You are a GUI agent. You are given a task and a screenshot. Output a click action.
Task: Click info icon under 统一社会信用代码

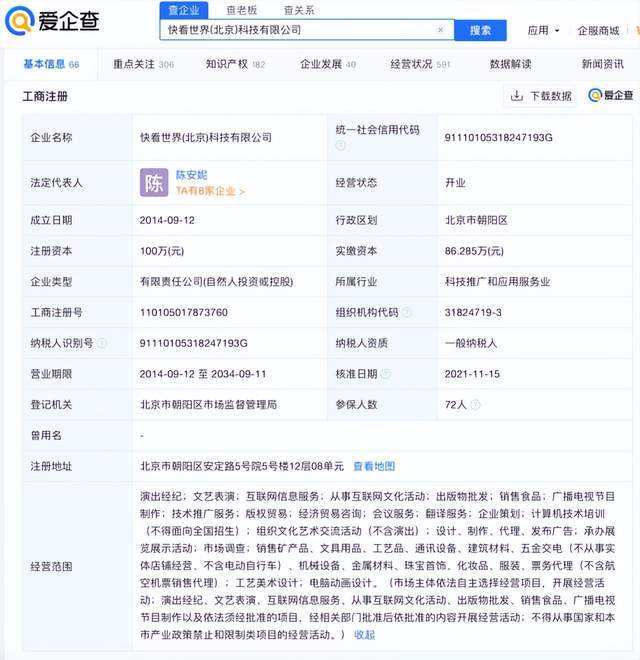point(341,145)
